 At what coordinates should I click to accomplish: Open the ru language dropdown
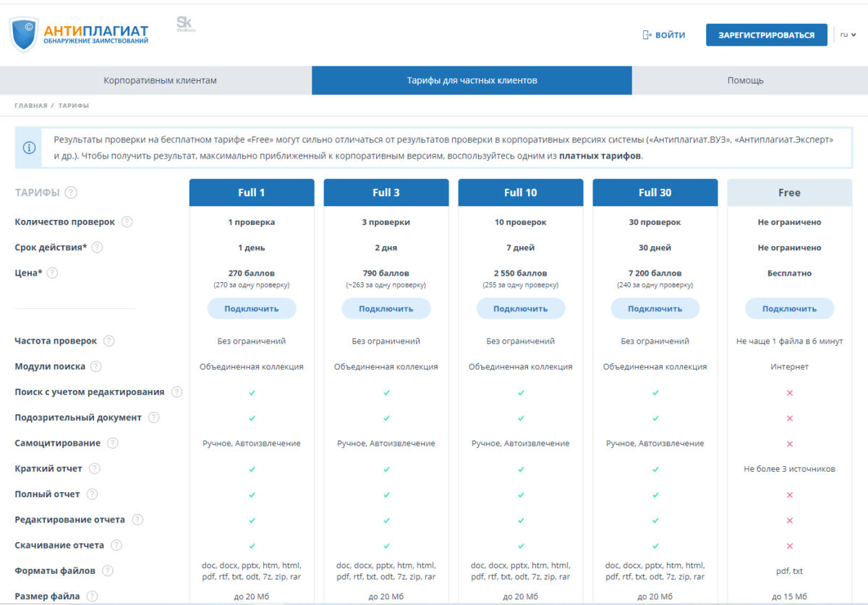click(848, 35)
